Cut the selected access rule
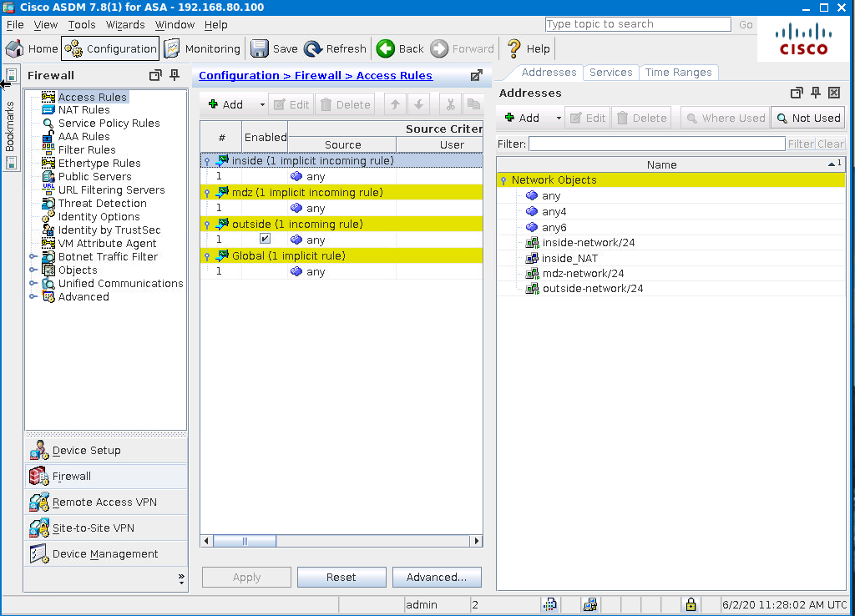 point(450,104)
